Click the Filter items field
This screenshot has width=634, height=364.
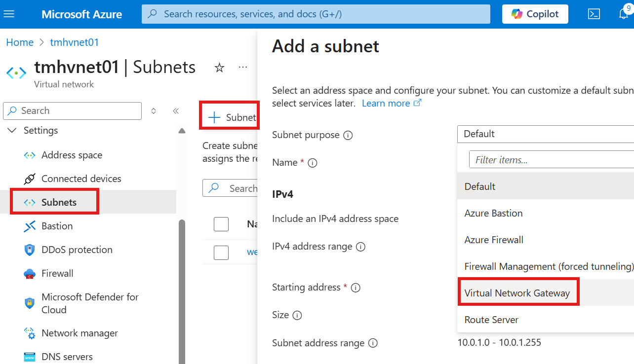(x=552, y=160)
